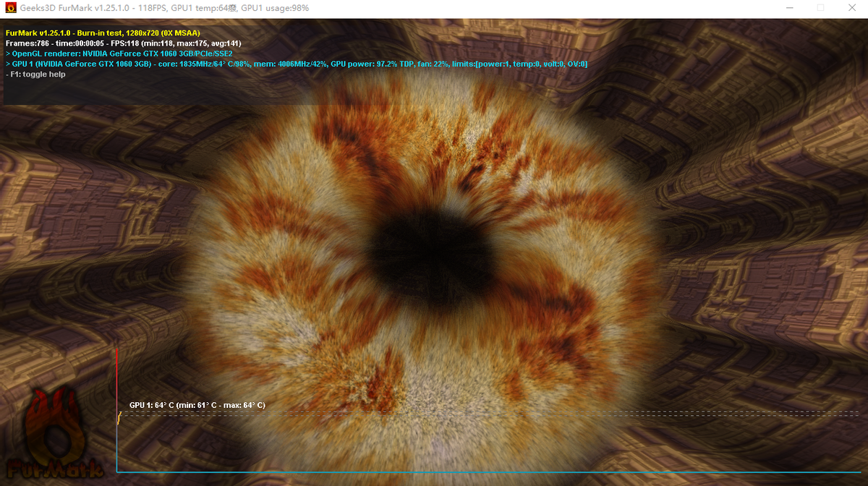Screen dimensions: 868x486
Task: Click the GPU1 usage:98% text in title bar
Action: [x=276, y=8]
